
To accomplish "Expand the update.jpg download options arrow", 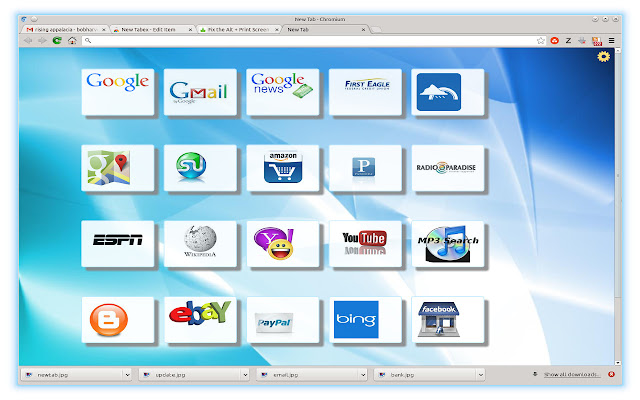I will pos(245,374).
